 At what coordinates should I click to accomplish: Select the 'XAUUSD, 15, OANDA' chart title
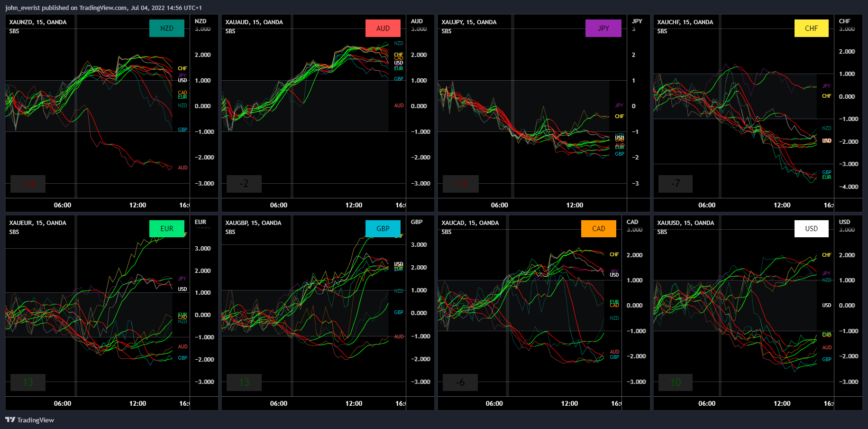pos(685,223)
